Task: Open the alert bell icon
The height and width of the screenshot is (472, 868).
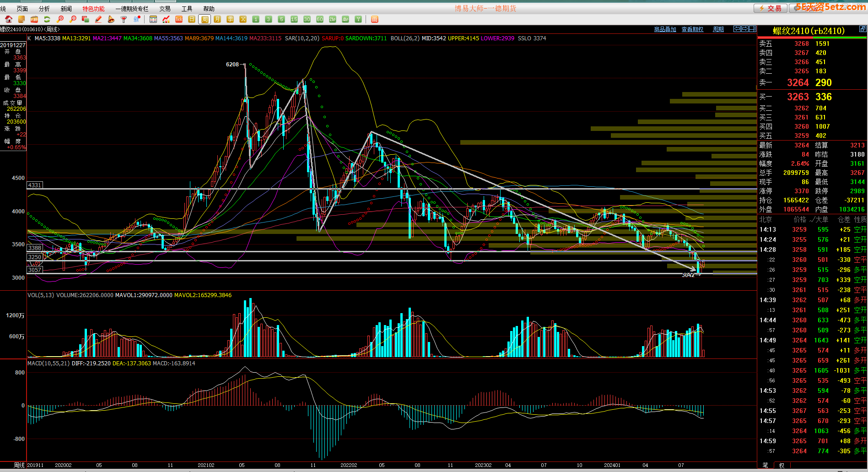Action: pyautogui.click(x=111, y=19)
